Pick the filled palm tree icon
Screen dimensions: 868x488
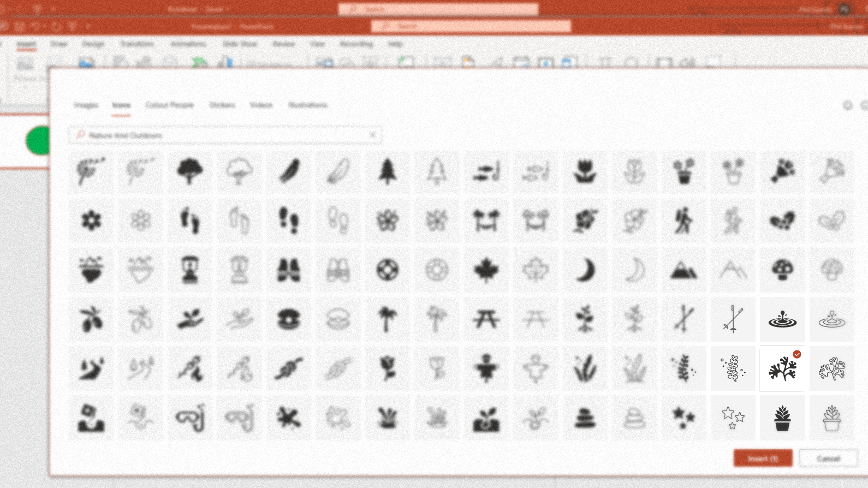click(387, 319)
